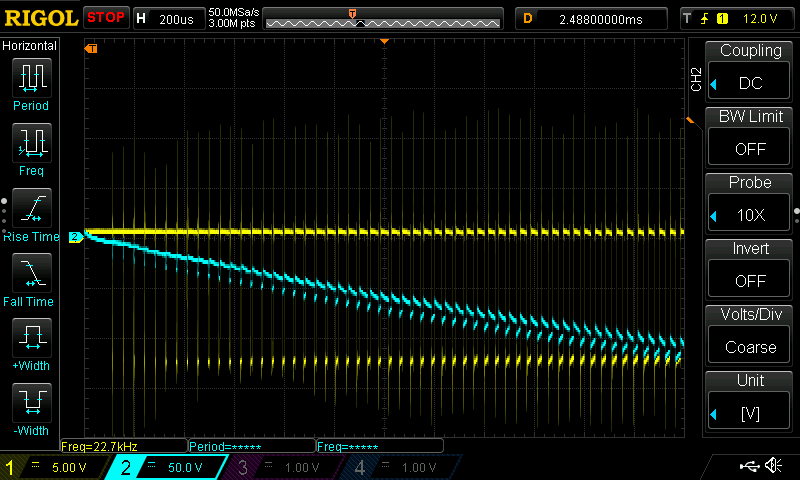The height and width of the screenshot is (480, 800).
Task: Click the trigger level marker on right edge
Action: (x=690, y=120)
